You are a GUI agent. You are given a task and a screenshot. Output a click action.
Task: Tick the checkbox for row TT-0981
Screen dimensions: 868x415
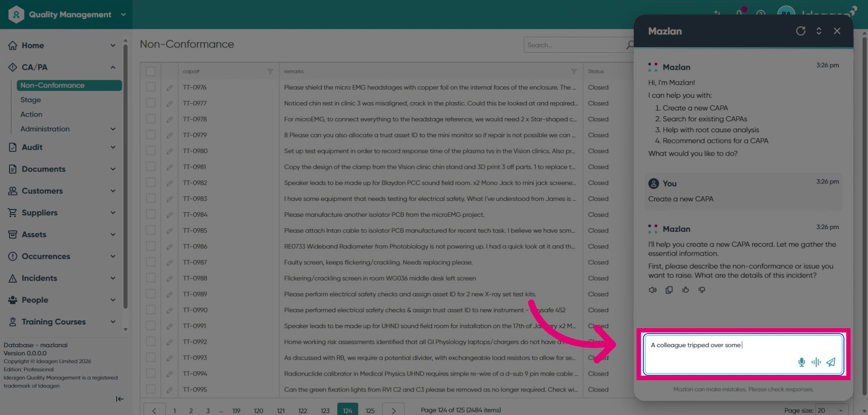coord(151,166)
